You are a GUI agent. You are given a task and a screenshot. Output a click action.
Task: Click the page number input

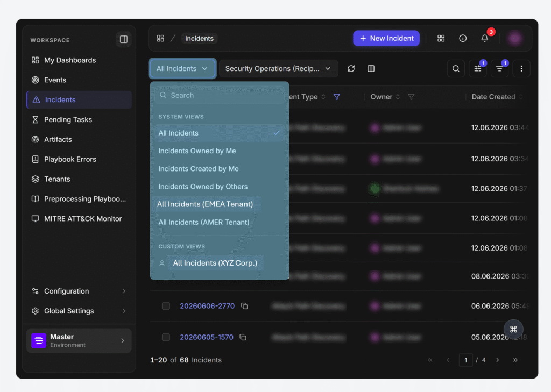[x=465, y=360]
